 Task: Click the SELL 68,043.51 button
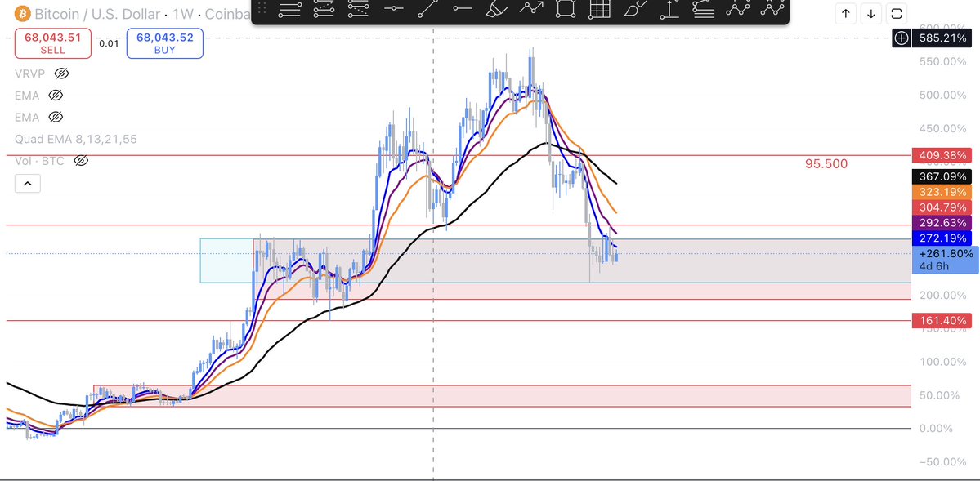click(52, 44)
